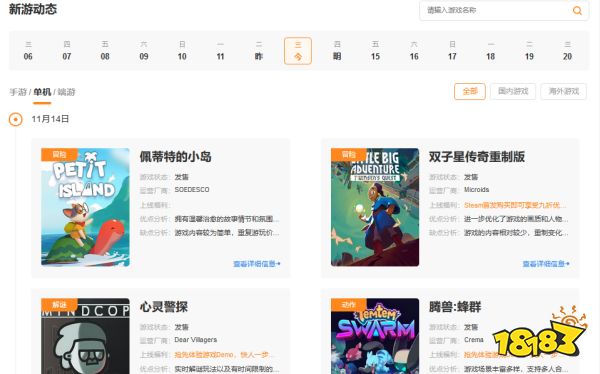Open the 腾兽:蜂群 game title
Viewport: 600px width, 374px height.
[455, 307]
